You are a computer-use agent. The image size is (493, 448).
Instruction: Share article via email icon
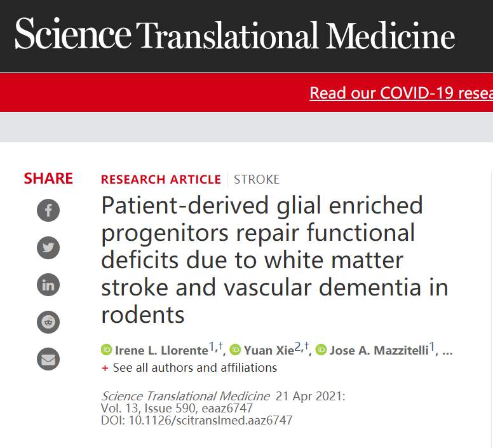48,360
